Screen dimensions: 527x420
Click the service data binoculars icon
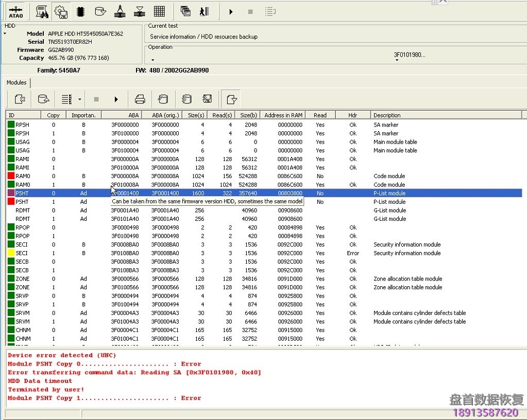point(42,11)
